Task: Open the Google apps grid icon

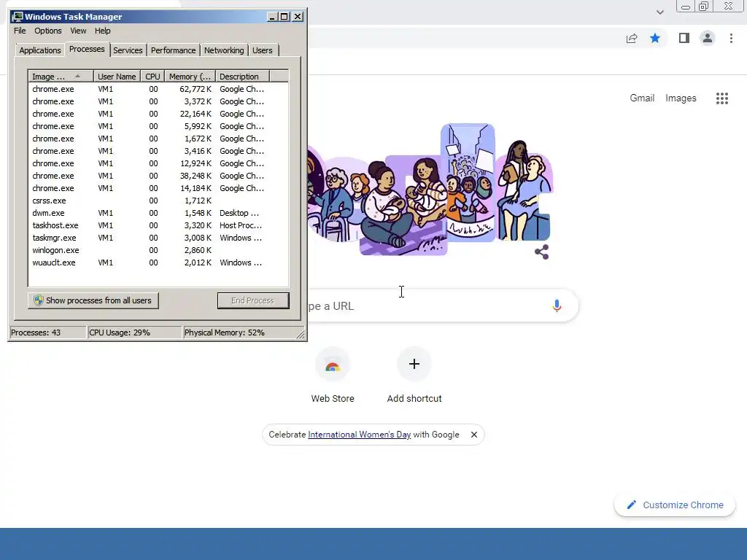Action: click(x=722, y=98)
